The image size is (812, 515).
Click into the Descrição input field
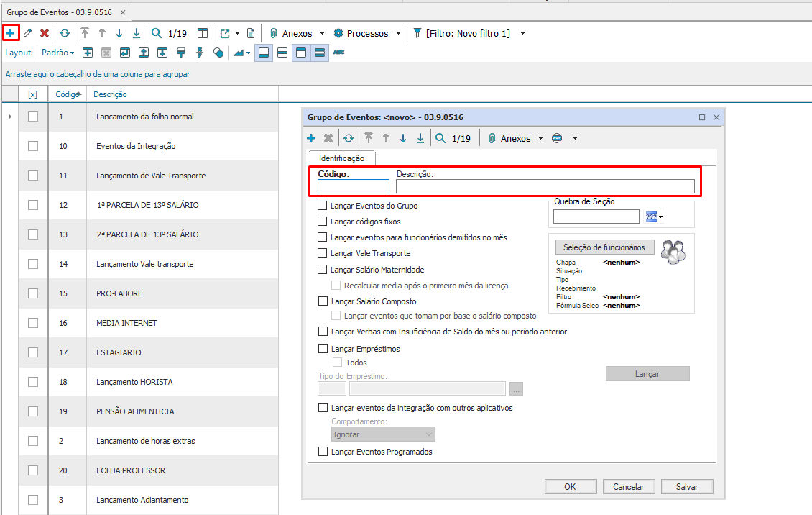tap(545, 186)
